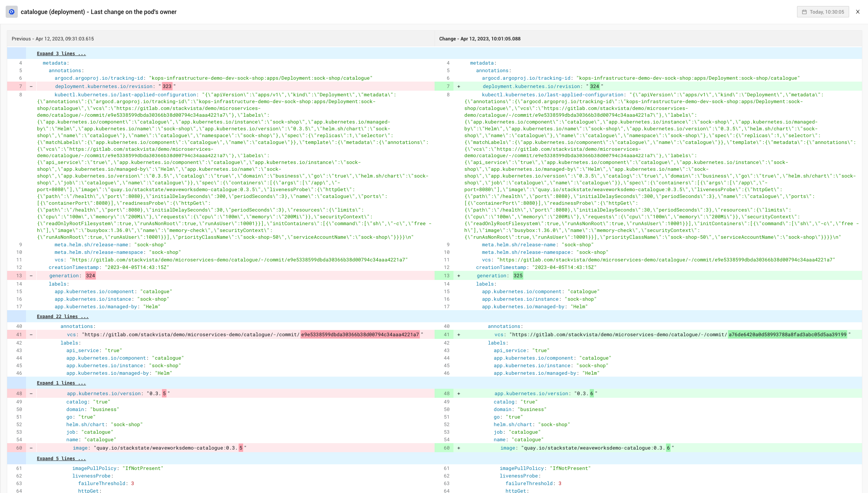Select the Previous Apr 12 version header
Viewport: 868px width, 493px height.
53,39
